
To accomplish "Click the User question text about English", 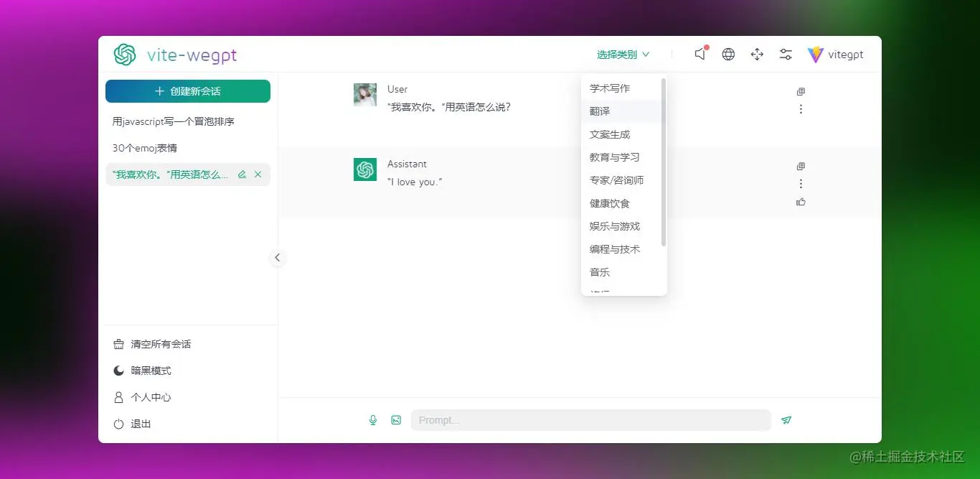I will tap(449, 107).
